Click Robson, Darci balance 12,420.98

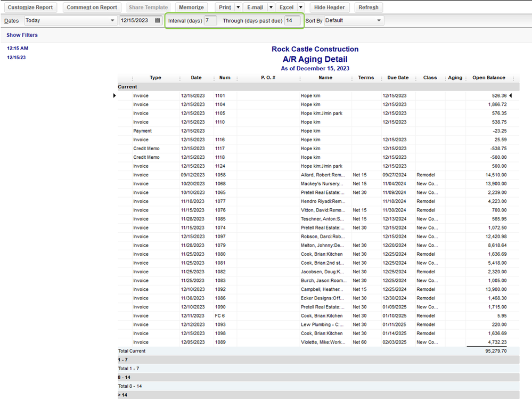click(x=496, y=237)
